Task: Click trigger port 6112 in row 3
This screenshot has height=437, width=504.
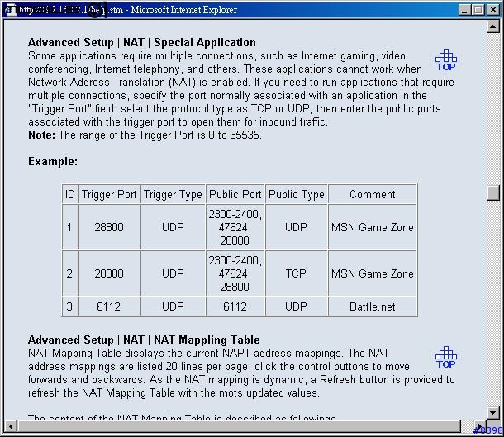Action: coord(109,306)
